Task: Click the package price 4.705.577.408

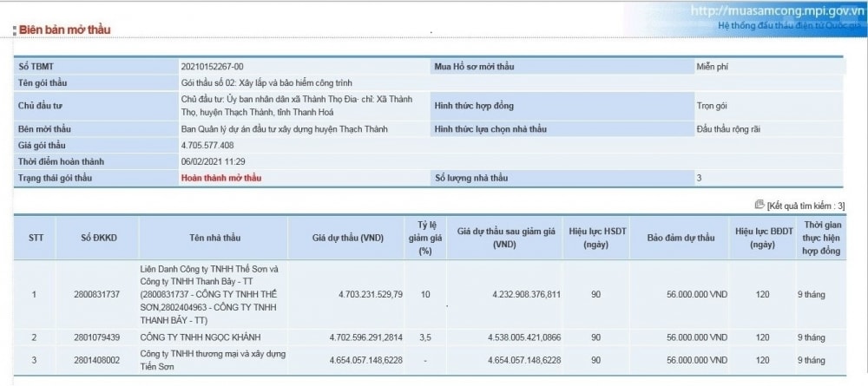Action: tap(207, 146)
